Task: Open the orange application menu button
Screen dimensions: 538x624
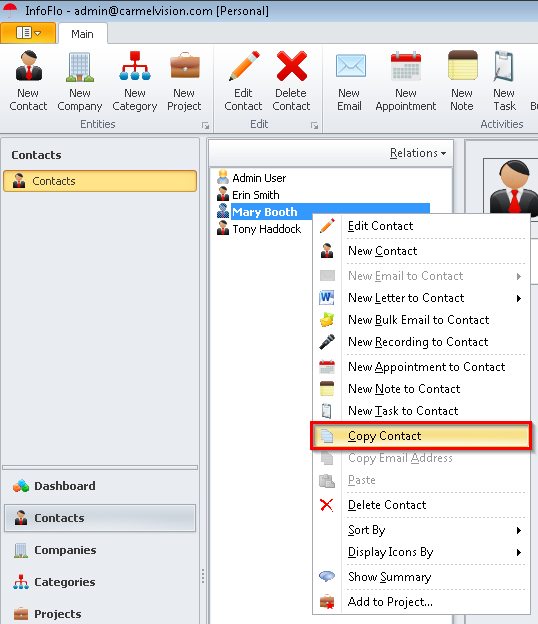Action: click(x=28, y=33)
